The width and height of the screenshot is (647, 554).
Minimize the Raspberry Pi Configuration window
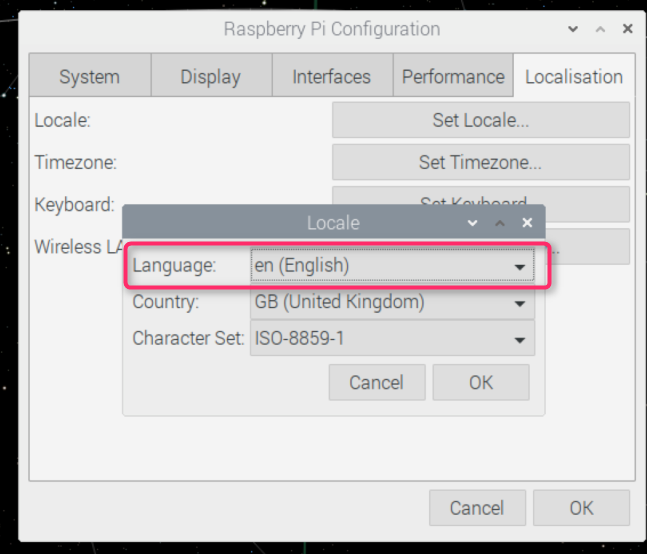[x=573, y=29]
